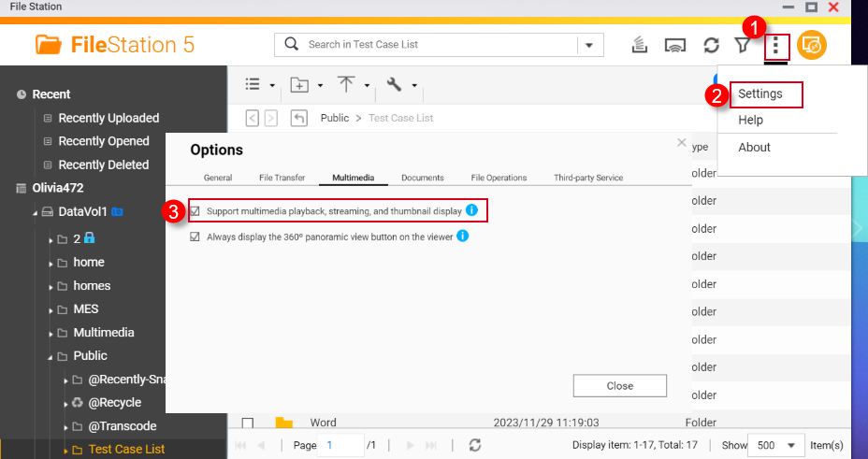Screen dimensions: 868x459
Task: Open Recently Deleted in the sidebar
Action: (x=103, y=165)
